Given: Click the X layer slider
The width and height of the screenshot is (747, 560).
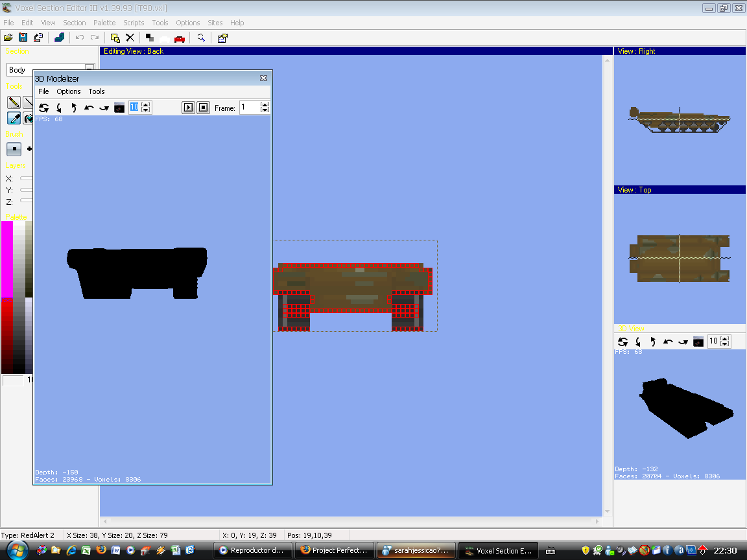Looking at the screenshot, I should pos(26,179).
